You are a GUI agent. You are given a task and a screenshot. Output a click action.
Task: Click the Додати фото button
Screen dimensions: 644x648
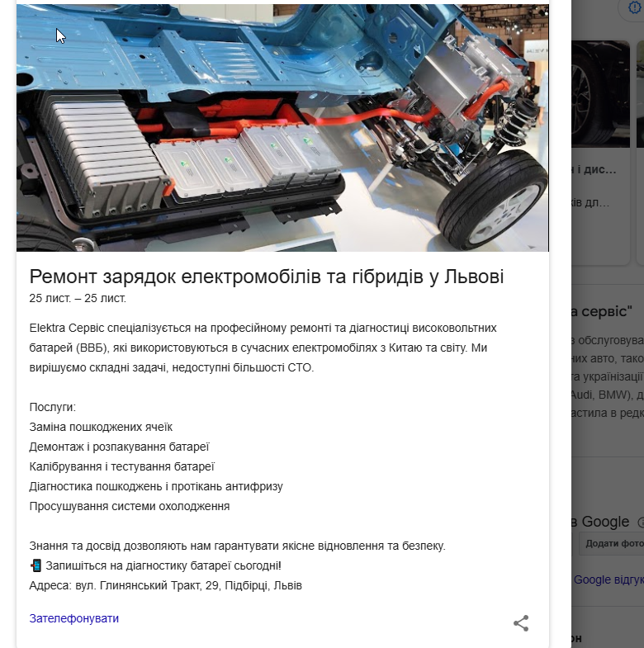pos(612,543)
